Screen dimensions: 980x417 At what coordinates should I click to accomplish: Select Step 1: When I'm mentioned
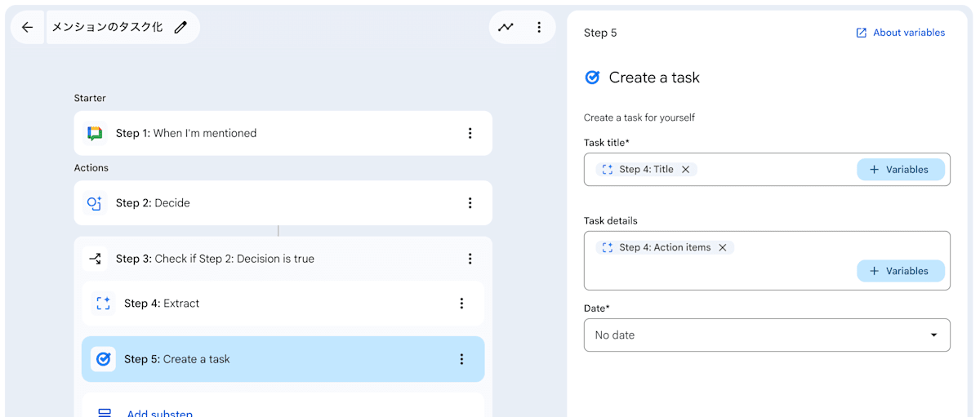pyautogui.click(x=186, y=133)
